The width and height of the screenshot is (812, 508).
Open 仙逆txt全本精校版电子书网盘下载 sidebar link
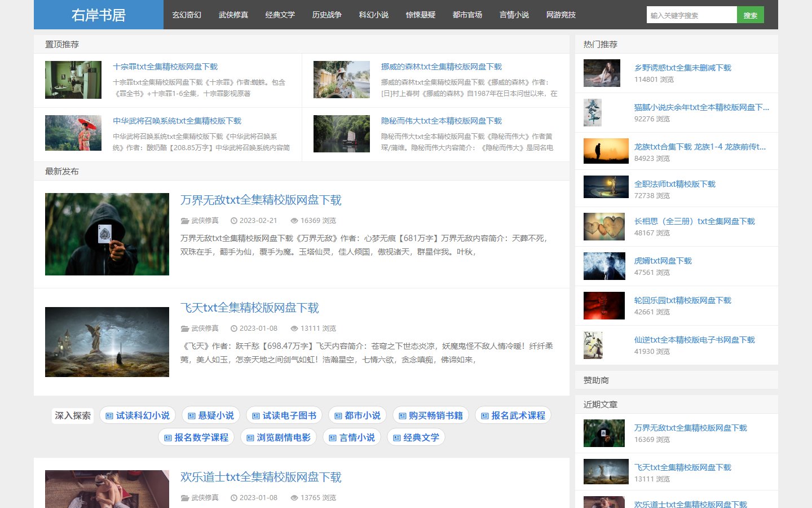click(x=695, y=340)
